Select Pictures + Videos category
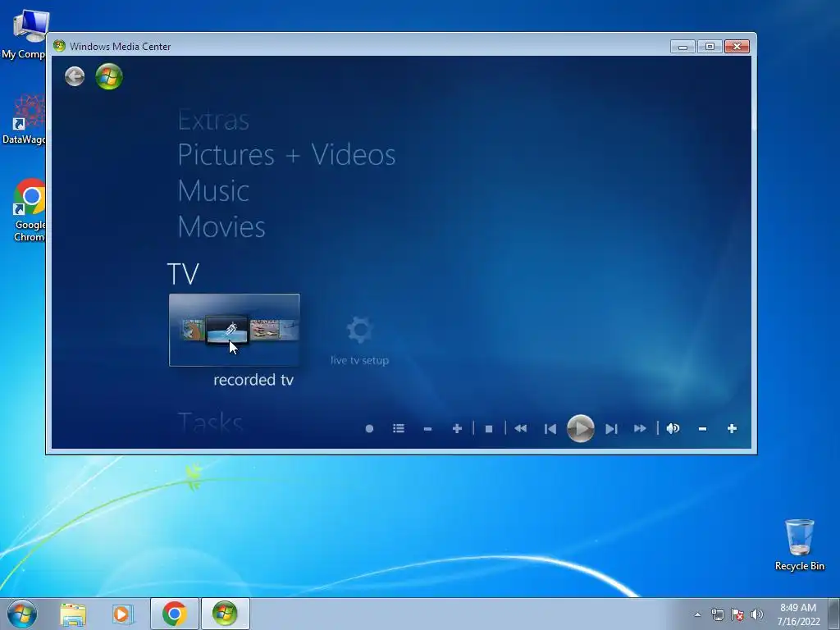The image size is (840, 630). coord(286,155)
